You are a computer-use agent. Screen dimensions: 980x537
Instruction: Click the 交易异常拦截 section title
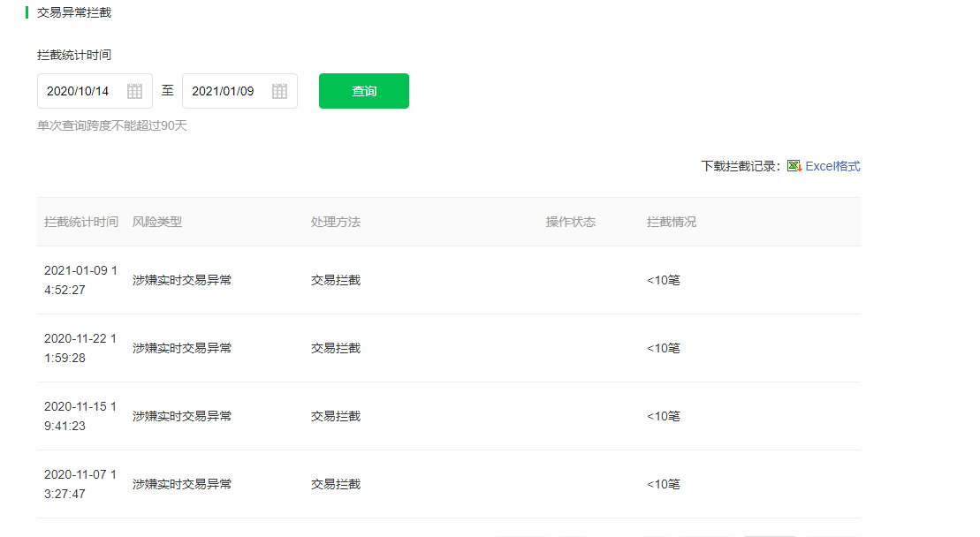point(73,12)
